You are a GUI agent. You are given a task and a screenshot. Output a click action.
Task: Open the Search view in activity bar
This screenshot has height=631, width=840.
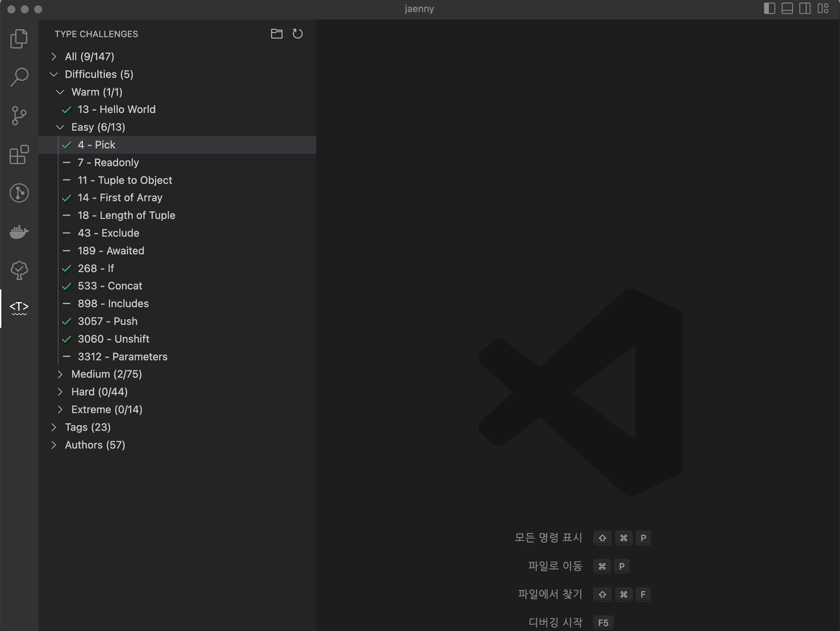coord(19,77)
